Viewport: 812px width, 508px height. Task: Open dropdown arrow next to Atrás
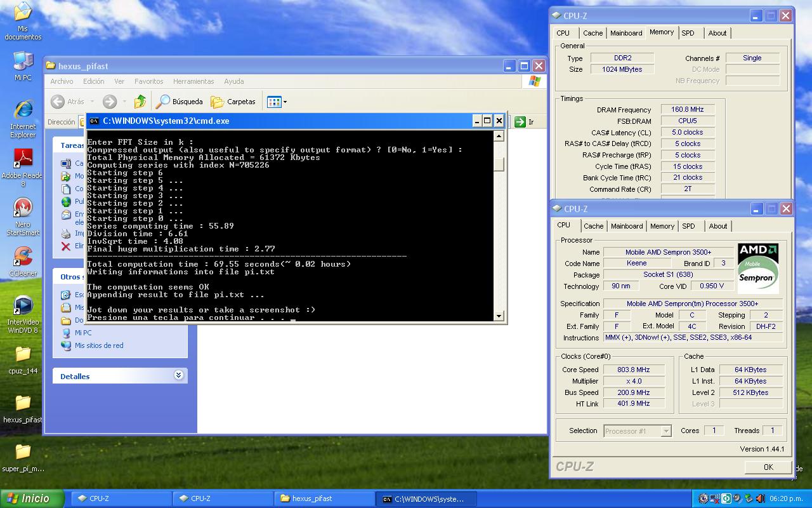point(92,102)
